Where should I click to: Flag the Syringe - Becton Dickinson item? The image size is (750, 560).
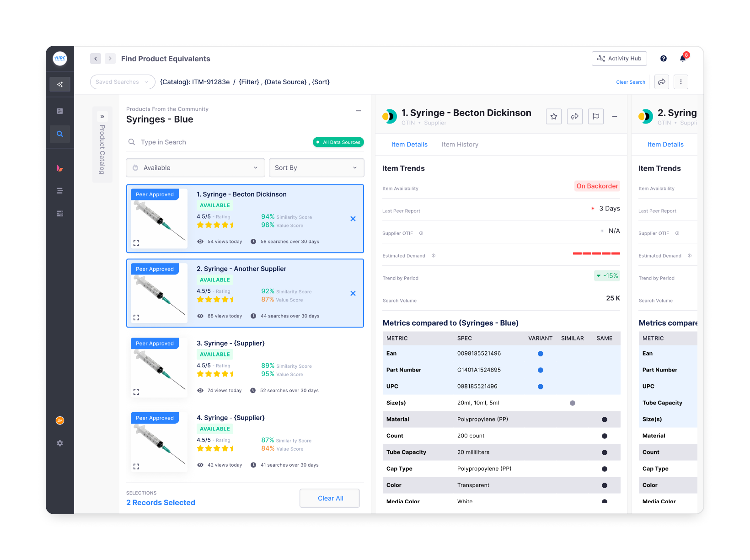(596, 117)
